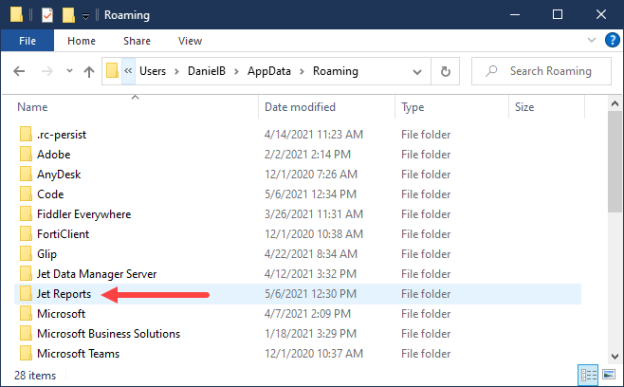624x387 pixels.
Task: Select the Microsoft Business Solutions folder icon
Action: point(26,333)
